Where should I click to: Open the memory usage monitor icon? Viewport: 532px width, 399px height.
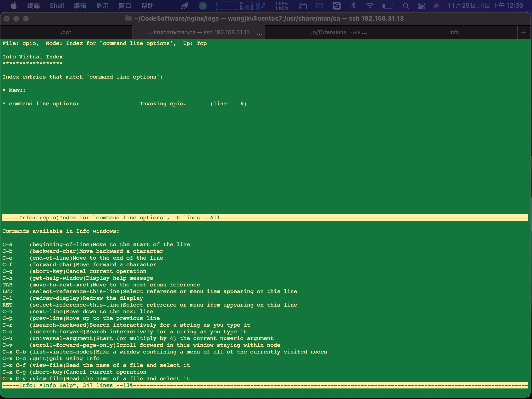click(x=245, y=6)
